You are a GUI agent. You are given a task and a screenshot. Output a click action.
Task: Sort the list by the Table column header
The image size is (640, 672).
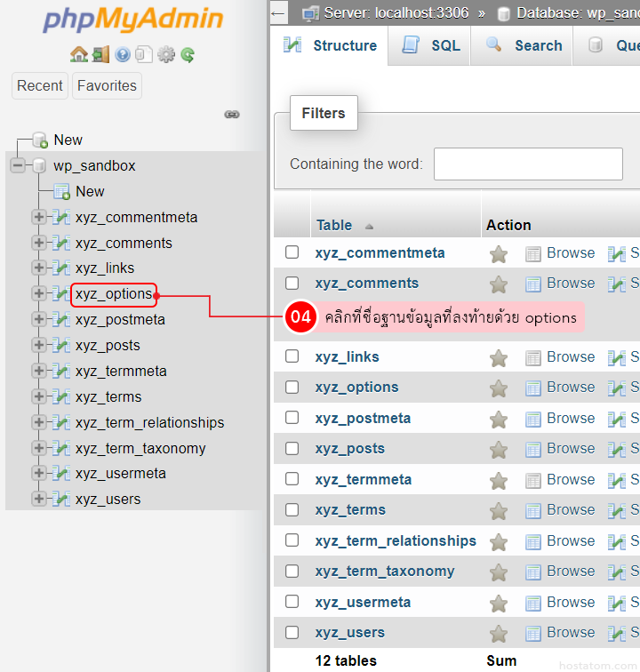pyautogui.click(x=334, y=225)
